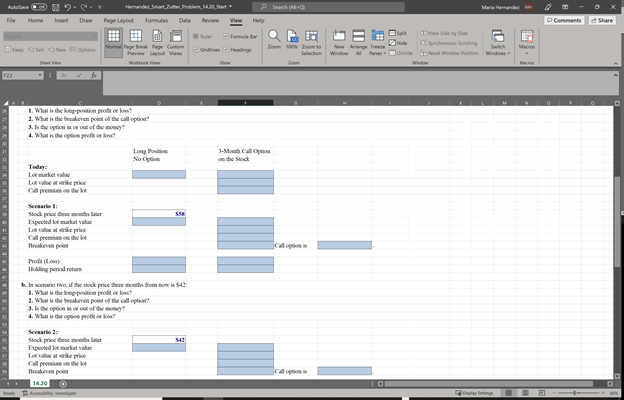Image resolution: width=624 pixels, height=400 pixels.
Task: Add a new sheet with plus icon
Action: 62,384
